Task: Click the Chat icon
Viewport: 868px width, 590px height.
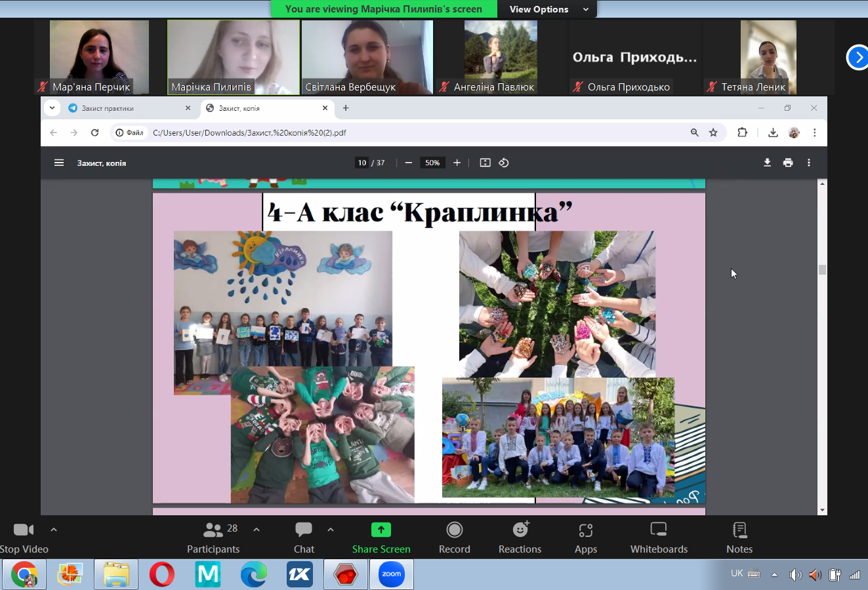Action: [304, 537]
